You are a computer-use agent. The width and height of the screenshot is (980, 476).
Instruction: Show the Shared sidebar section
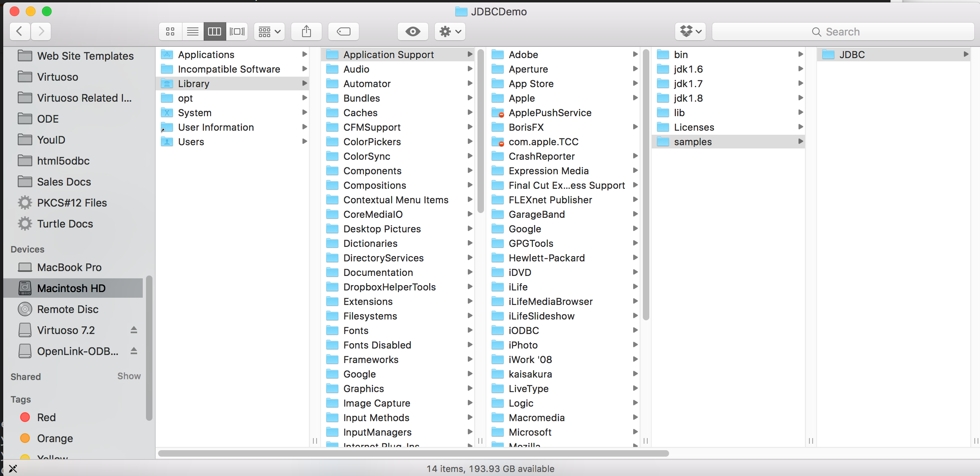pyautogui.click(x=129, y=376)
